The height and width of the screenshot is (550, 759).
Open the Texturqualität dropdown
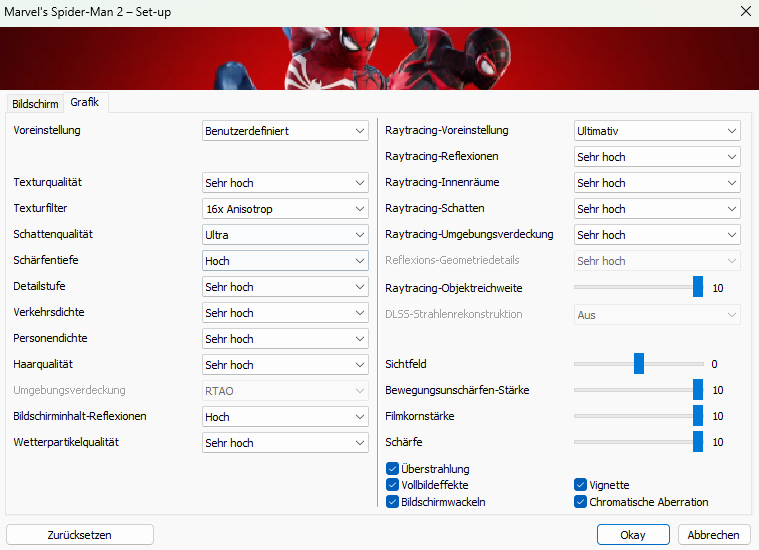[x=285, y=183]
